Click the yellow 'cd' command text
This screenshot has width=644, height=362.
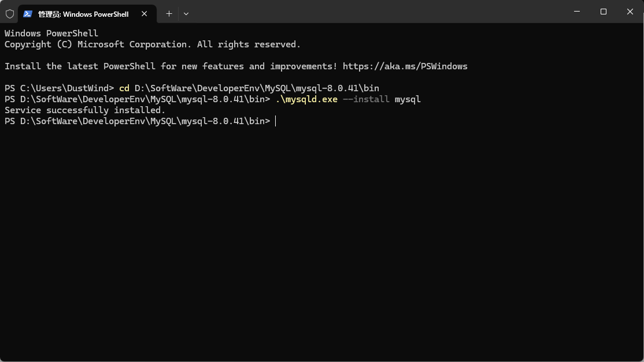(124, 88)
